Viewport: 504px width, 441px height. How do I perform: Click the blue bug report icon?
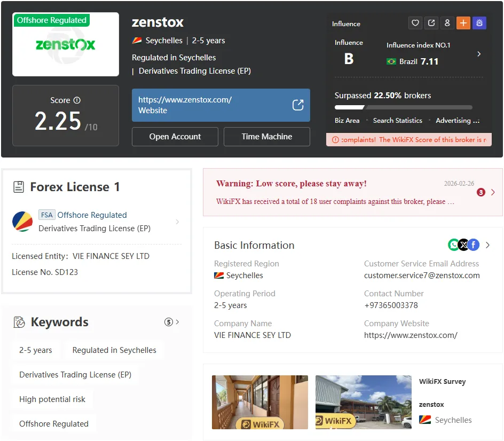(479, 23)
